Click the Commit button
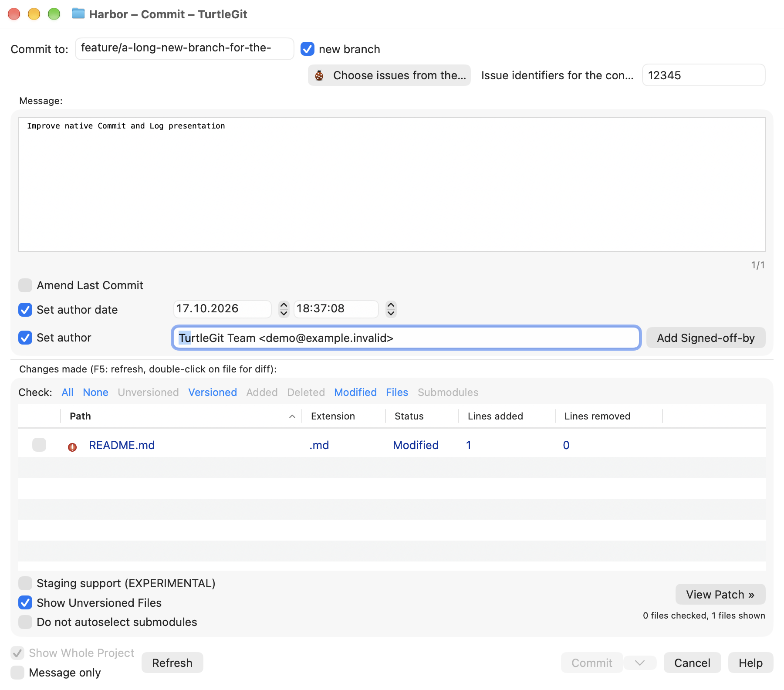This screenshot has height=690, width=784. 592,663
